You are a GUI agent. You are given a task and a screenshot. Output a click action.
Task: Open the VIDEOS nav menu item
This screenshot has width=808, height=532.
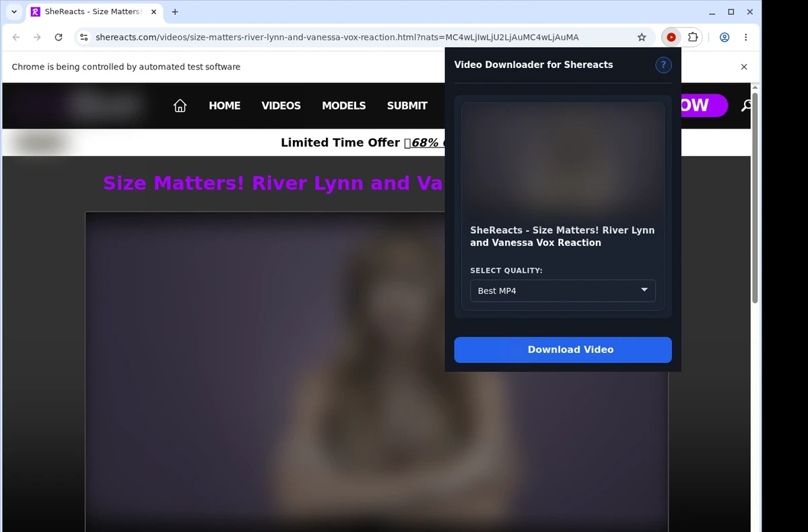click(x=281, y=106)
